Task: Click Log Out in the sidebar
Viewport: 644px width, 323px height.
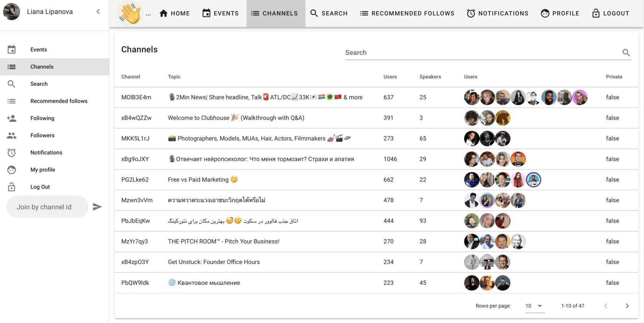Action: point(54,187)
